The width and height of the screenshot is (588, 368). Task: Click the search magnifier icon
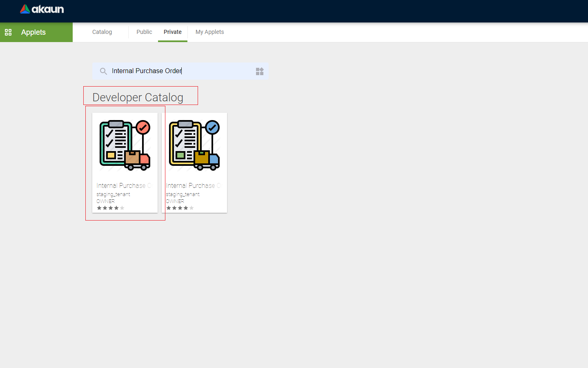[104, 71]
